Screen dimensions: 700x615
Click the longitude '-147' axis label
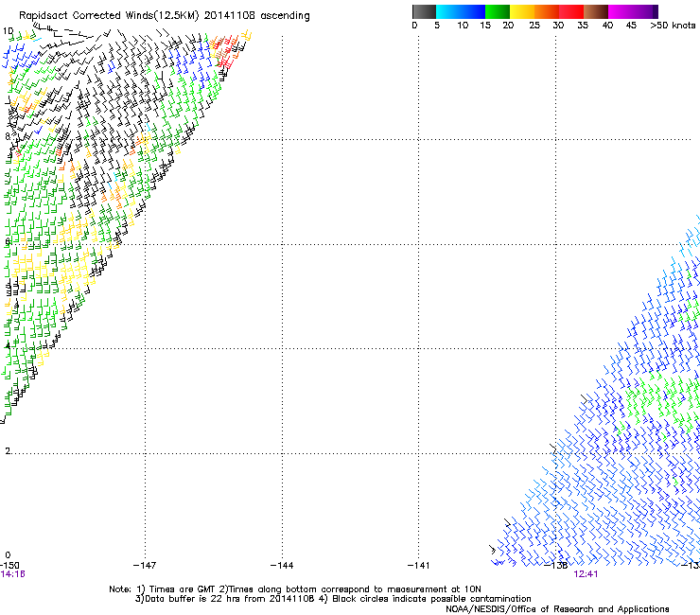(145, 566)
